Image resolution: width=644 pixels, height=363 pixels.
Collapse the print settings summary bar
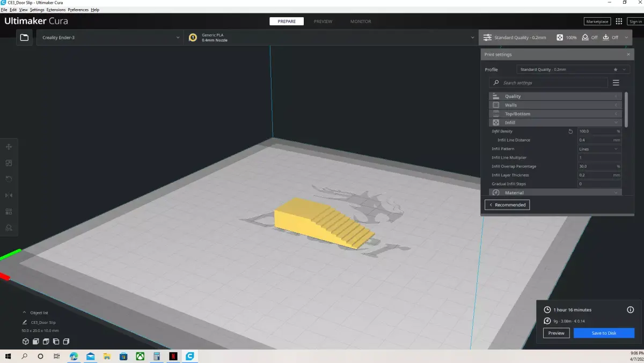click(626, 38)
